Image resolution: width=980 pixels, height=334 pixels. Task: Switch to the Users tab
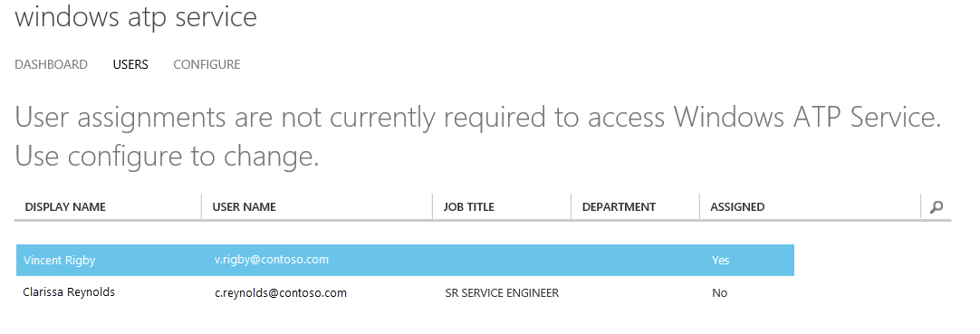[130, 64]
